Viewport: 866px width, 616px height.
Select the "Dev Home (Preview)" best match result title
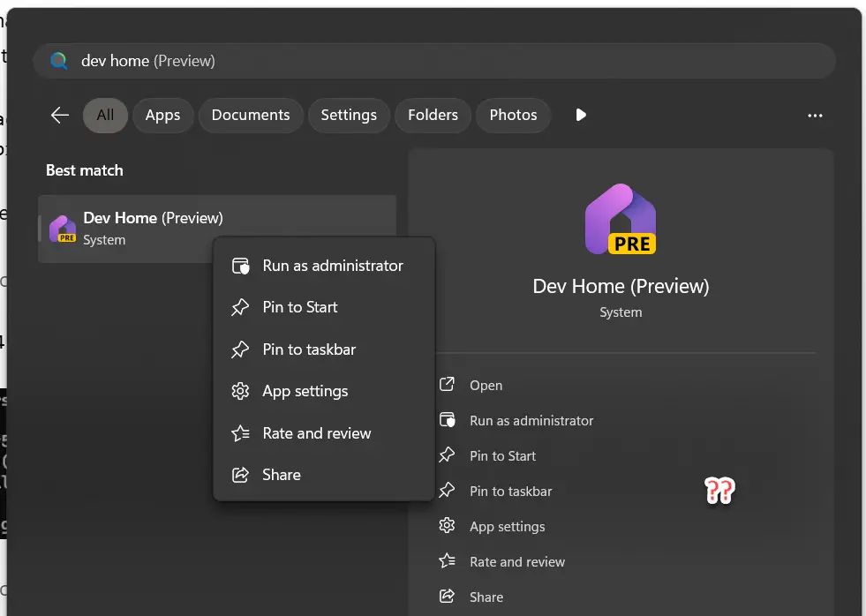click(x=153, y=218)
